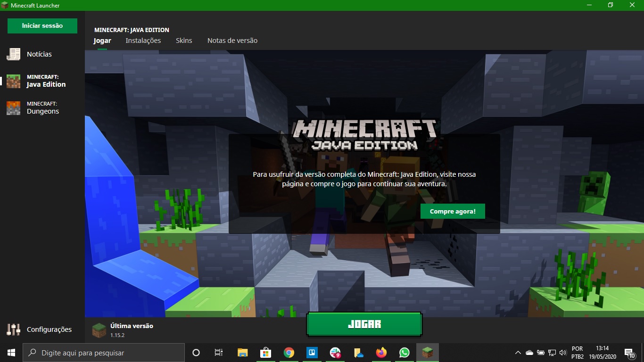Open File Explorer from the taskbar

[x=242, y=353]
